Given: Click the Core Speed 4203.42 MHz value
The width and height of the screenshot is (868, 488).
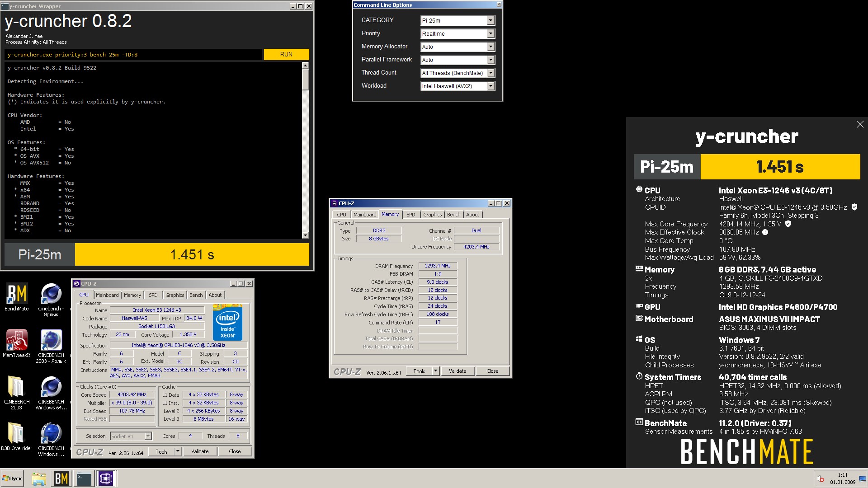Looking at the screenshot, I should [132, 395].
